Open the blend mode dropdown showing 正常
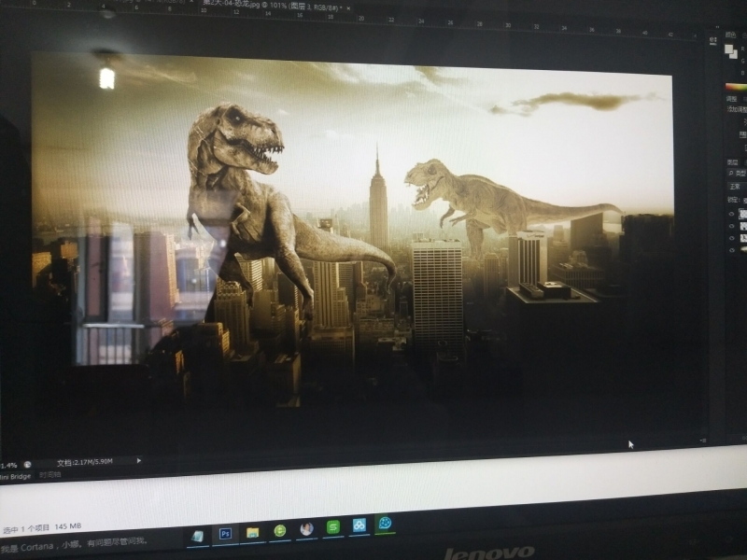Image resolution: width=747 pixels, height=560 pixels. 736,187
